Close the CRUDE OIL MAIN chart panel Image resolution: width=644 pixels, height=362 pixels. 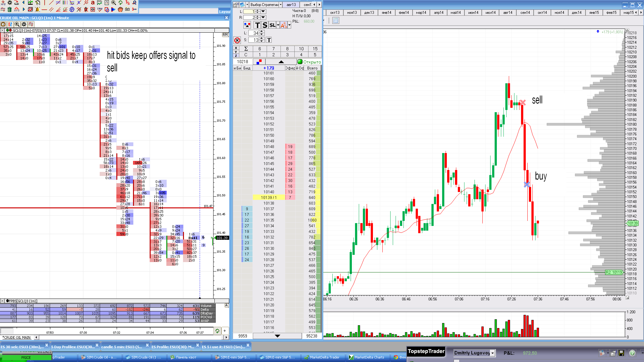click(x=226, y=18)
